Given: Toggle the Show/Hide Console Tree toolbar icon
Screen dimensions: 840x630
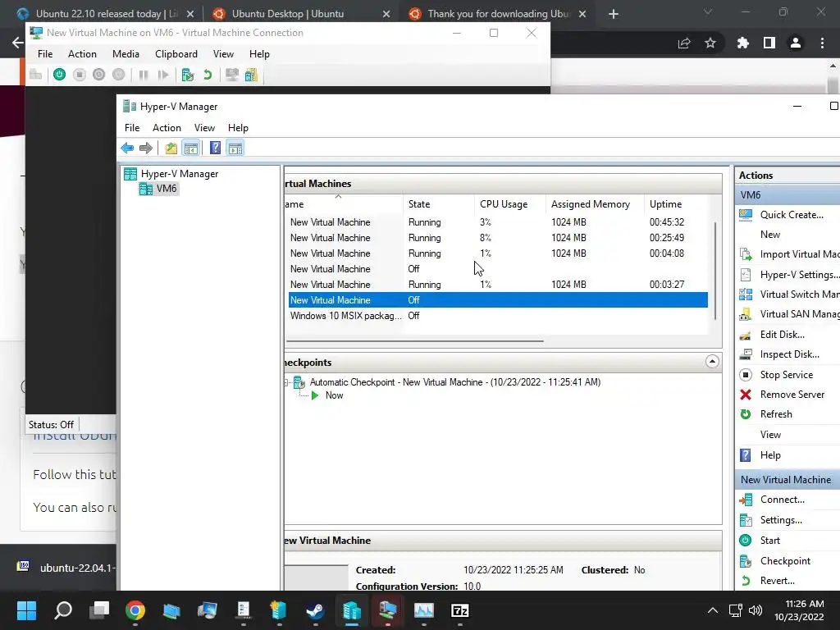Looking at the screenshot, I should [x=191, y=148].
